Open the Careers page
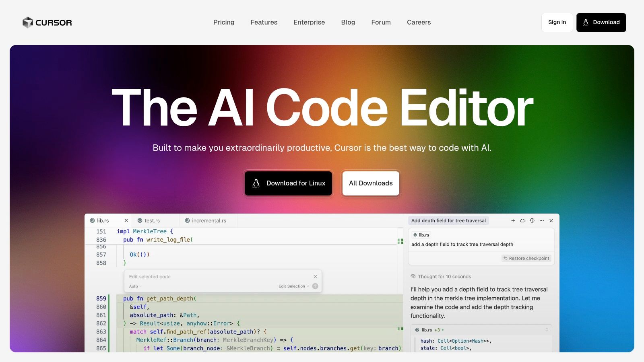 coord(419,23)
